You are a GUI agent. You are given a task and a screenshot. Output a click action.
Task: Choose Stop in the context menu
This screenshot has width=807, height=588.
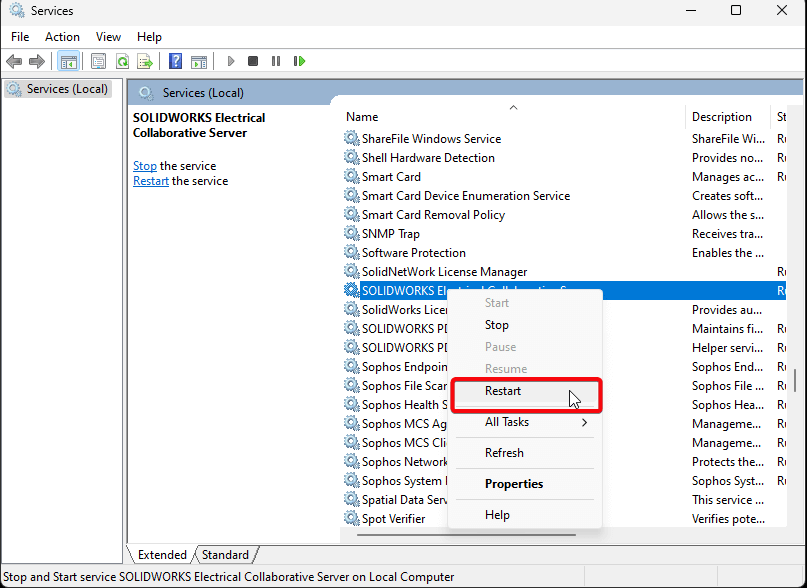tap(525, 325)
